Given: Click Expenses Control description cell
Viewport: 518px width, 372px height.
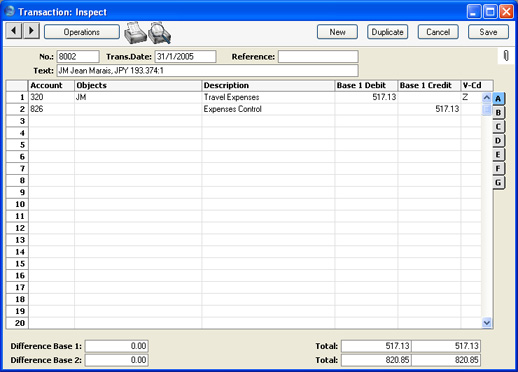Looking at the screenshot, I should (x=268, y=109).
